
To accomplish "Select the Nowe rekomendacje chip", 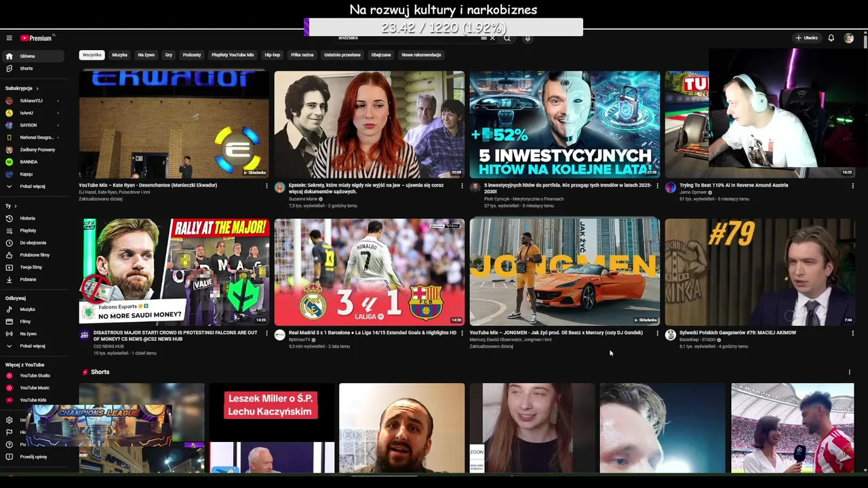I will pos(421,55).
